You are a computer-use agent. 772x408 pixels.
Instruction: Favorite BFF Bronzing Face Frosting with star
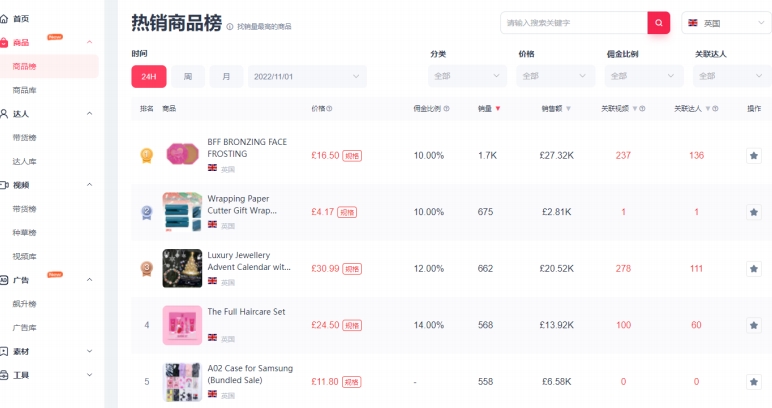point(753,156)
